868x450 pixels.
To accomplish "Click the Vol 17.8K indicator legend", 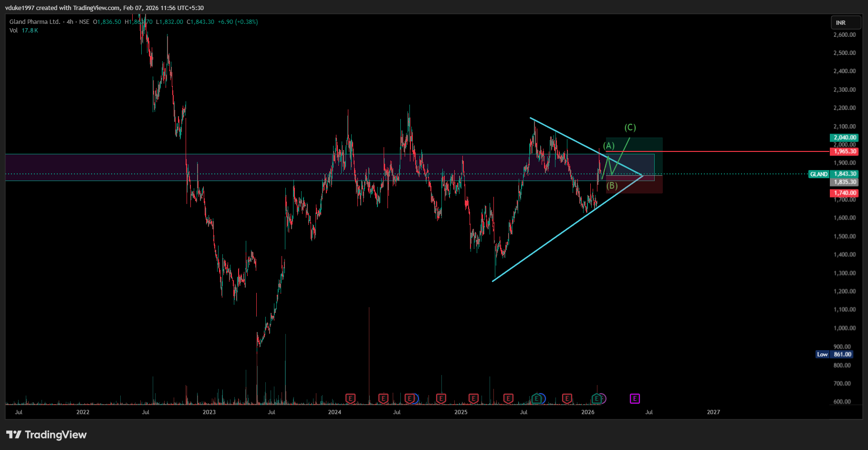I will pyautogui.click(x=23, y=31).
